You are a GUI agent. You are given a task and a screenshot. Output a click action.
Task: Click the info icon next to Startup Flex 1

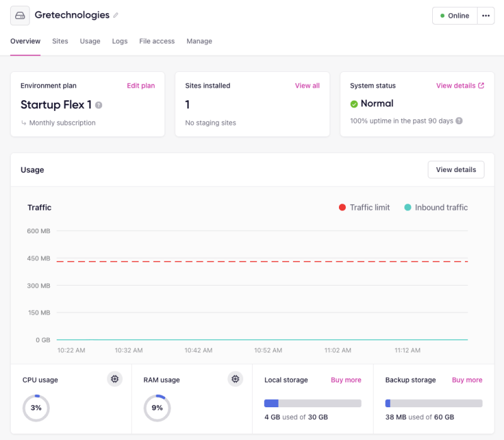pyautogui.click(x=98, y=106)
